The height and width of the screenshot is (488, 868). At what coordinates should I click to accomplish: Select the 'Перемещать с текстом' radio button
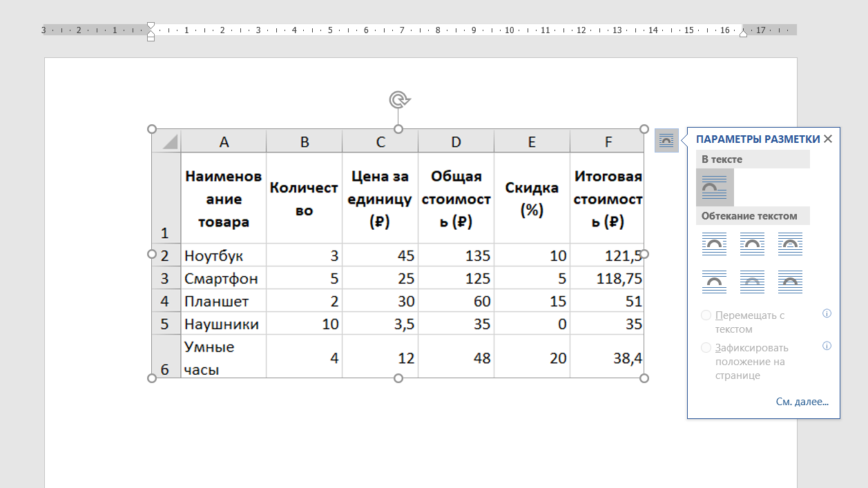(x=706, y=315)
